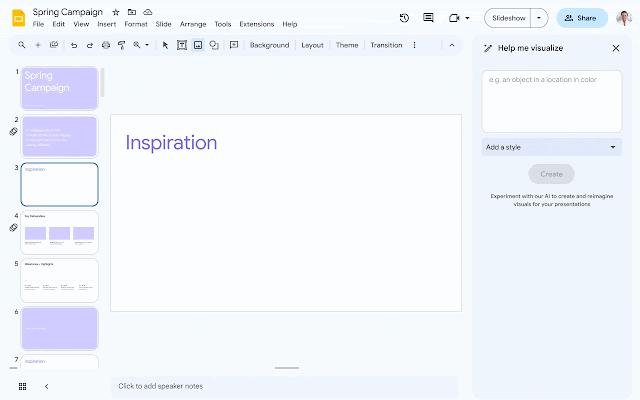Add a comment from toolbar

[234, 45]
